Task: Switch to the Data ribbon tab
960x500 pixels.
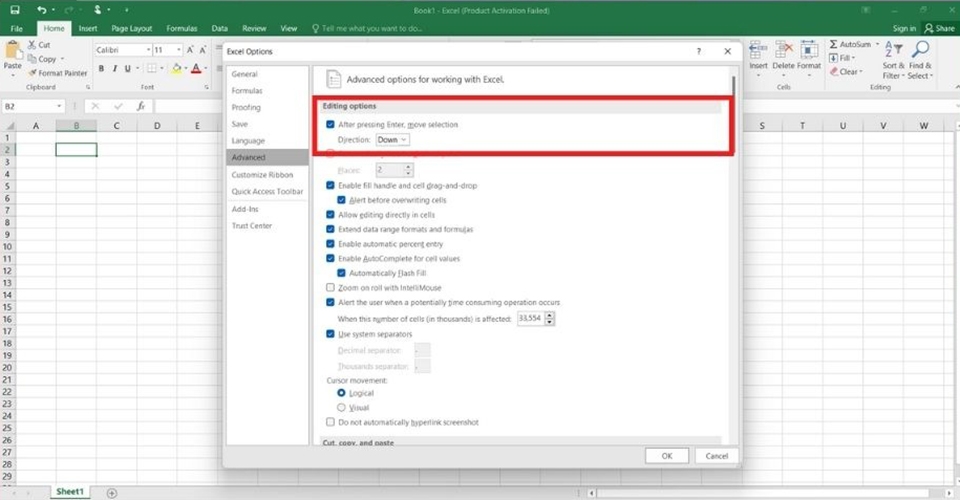Action: click(220, 28)
